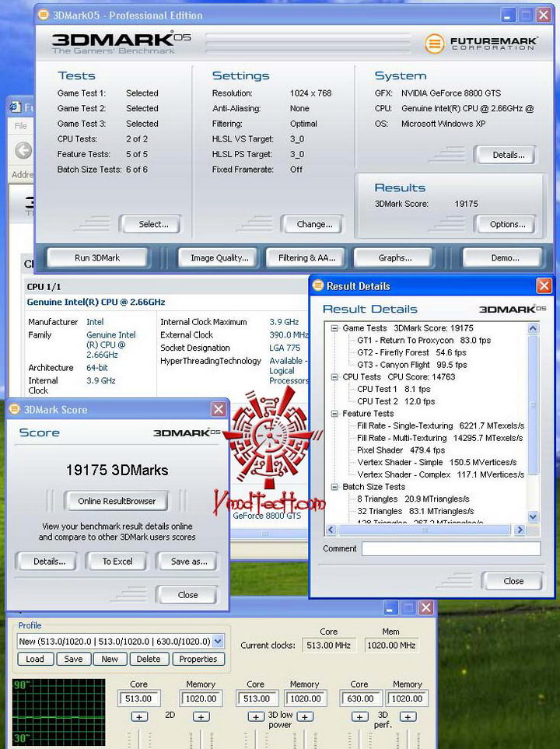
Task: Click the scroll left arrow in Result Details
Action: [331, 529]
